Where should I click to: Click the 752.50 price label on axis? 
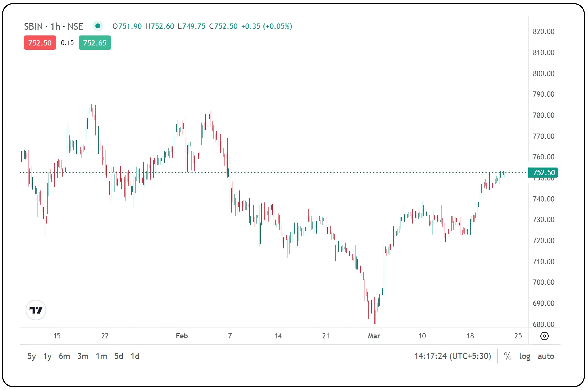coord(543,172)
